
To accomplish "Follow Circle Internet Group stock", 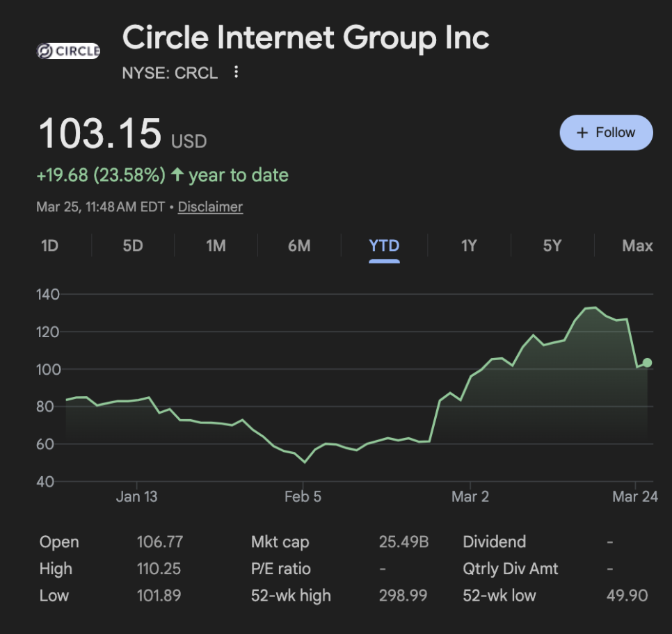I will point(606,133).
